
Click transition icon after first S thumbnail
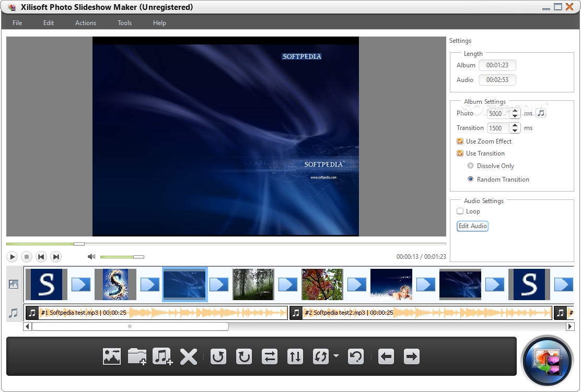(81, 284)
